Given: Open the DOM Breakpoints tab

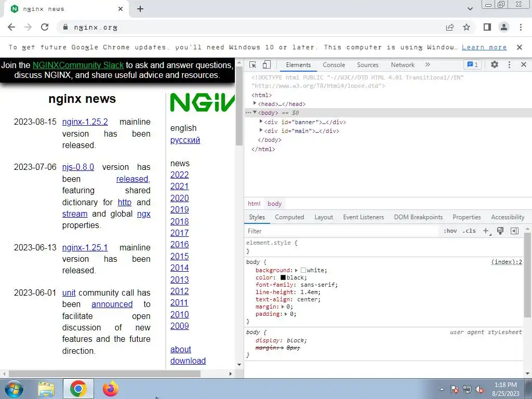Looking at the screenshot, I should (x=418, y=217).
